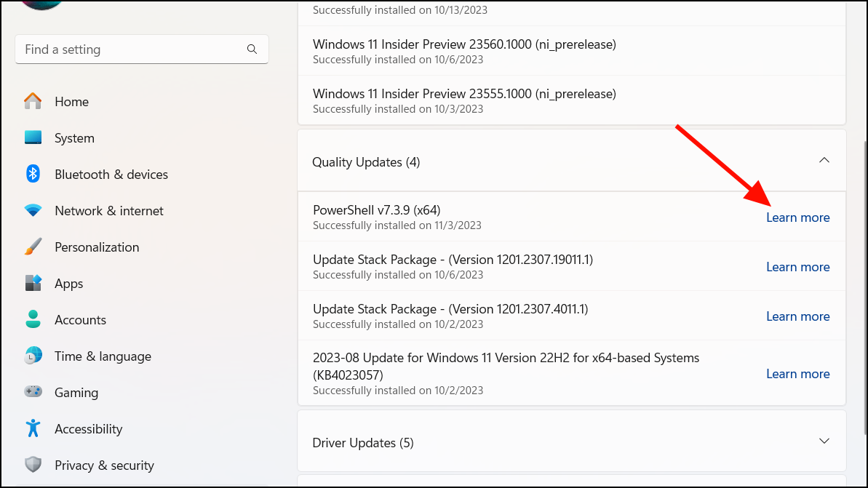Open Learn more for update KB4023057
This screenshot has height=488, width=868.
[x=797, y=373]
